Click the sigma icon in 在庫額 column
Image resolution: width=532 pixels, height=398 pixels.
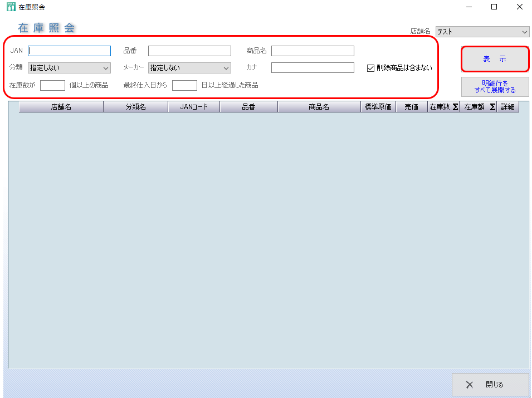[492, 107]
